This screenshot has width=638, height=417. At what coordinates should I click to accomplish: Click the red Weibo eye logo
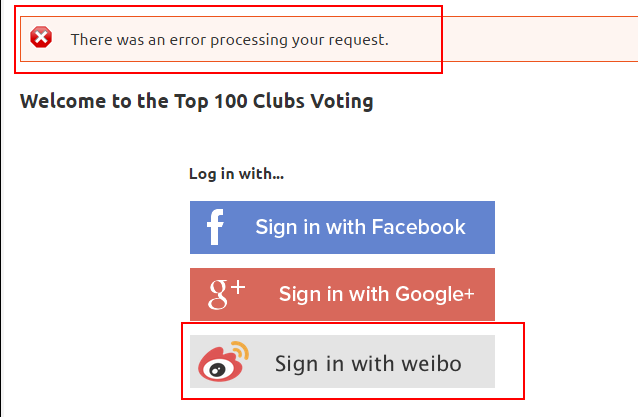click(218, 366)
